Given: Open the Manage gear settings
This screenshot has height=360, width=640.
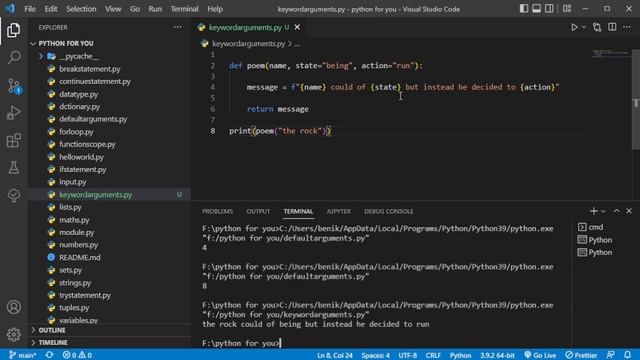Looking at the screenshot, I should (13, 334).
